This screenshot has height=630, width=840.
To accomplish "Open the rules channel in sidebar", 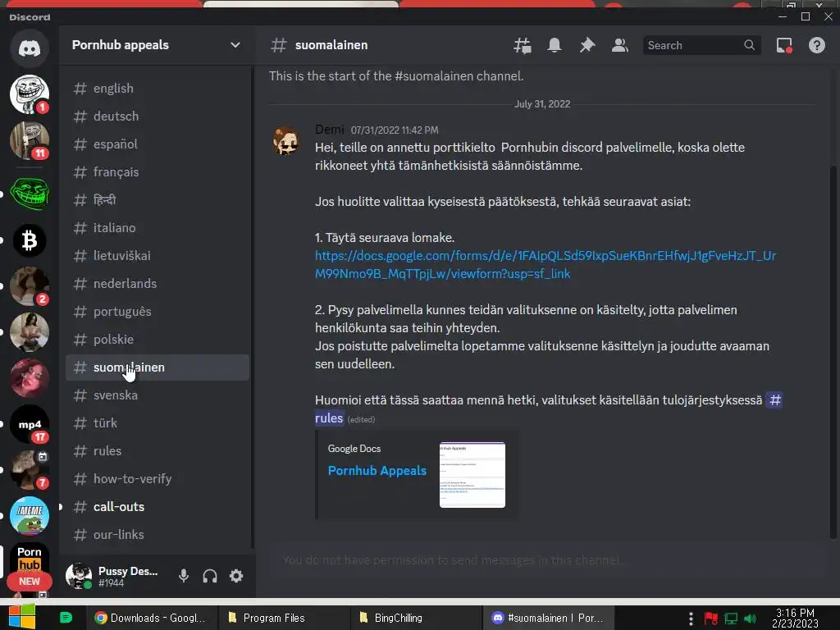I will 157,451.
